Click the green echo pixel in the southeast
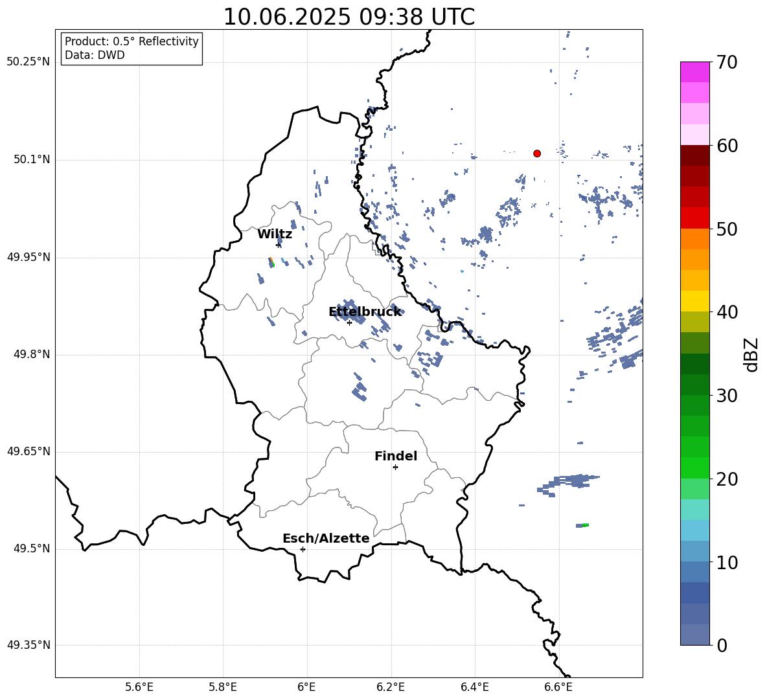 586,525
